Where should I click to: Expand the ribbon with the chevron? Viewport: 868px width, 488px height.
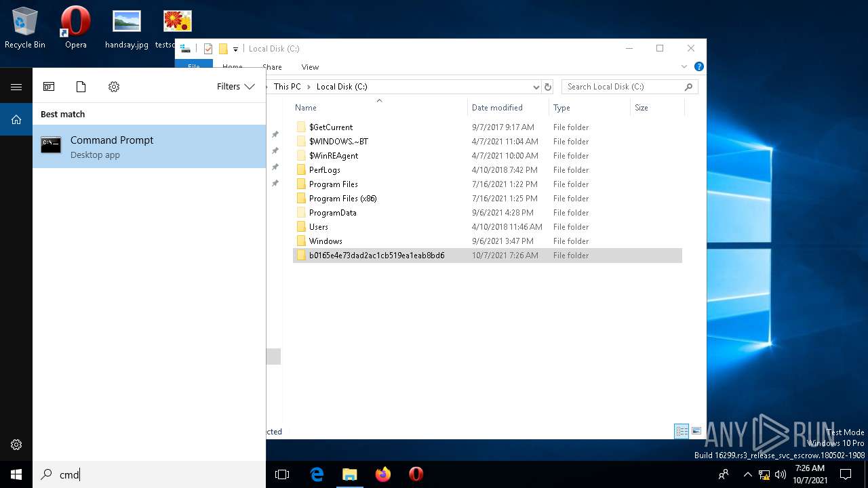coord(684,66)
